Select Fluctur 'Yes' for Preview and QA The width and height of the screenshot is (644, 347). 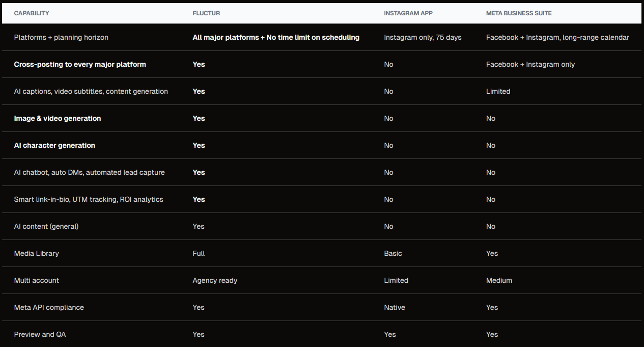pos(199,334)
